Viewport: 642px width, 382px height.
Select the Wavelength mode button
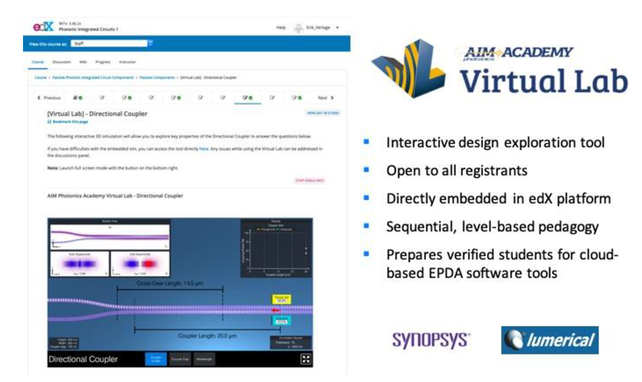pos(204,359)
